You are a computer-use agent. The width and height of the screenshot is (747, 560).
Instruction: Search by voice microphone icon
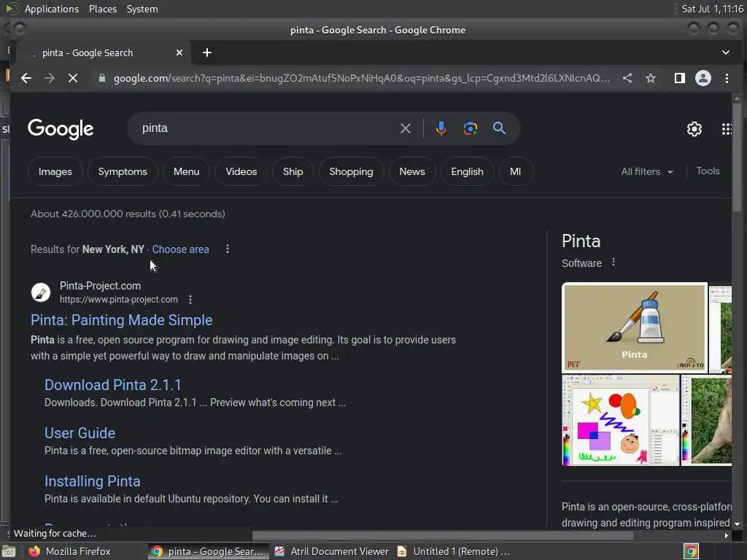click(441, 128)
